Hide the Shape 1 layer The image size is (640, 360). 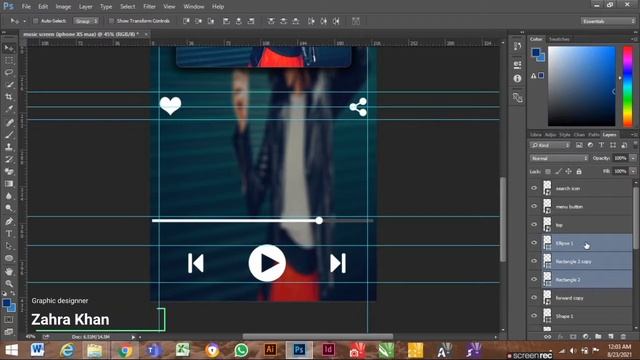(533, 316)
